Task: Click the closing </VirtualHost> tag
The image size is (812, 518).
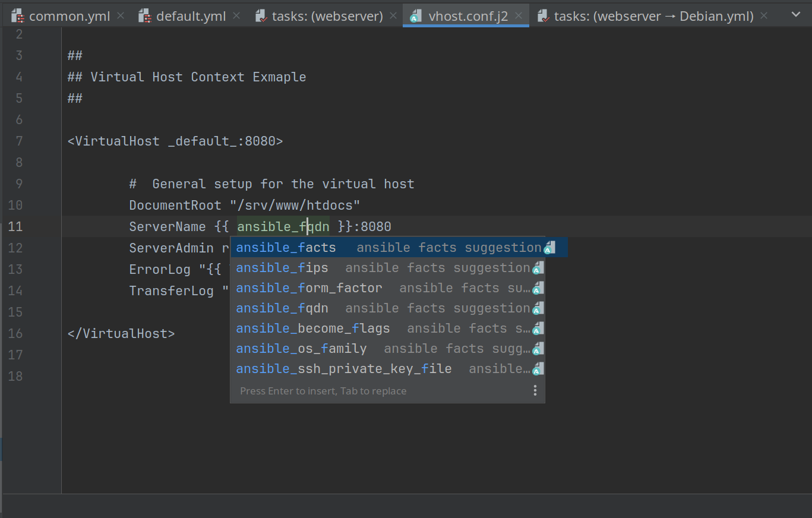Action: point(121,334)
